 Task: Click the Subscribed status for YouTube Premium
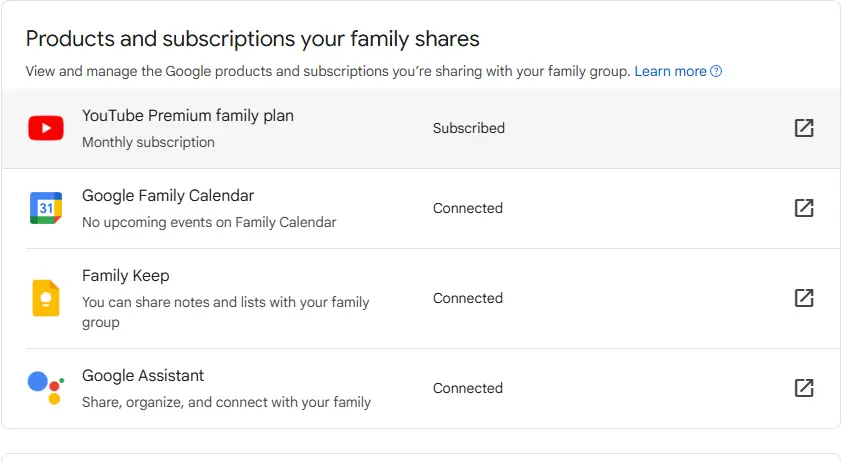click(x=469, y=128)
